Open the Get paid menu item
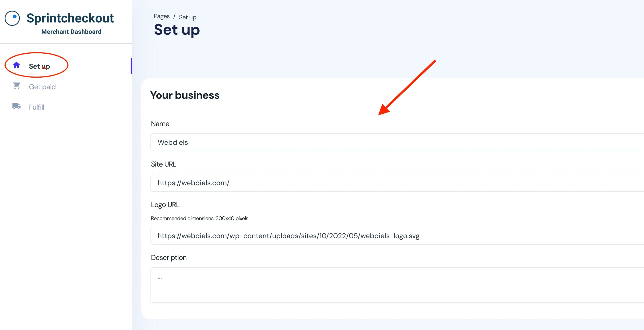 pyautogui.click(x=42, y=87)
